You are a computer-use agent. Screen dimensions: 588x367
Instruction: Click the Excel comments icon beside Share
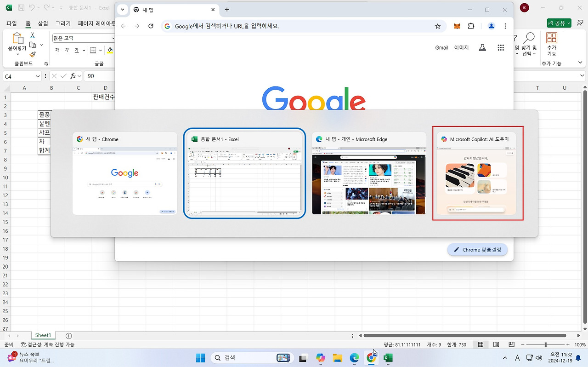[579, 23]
